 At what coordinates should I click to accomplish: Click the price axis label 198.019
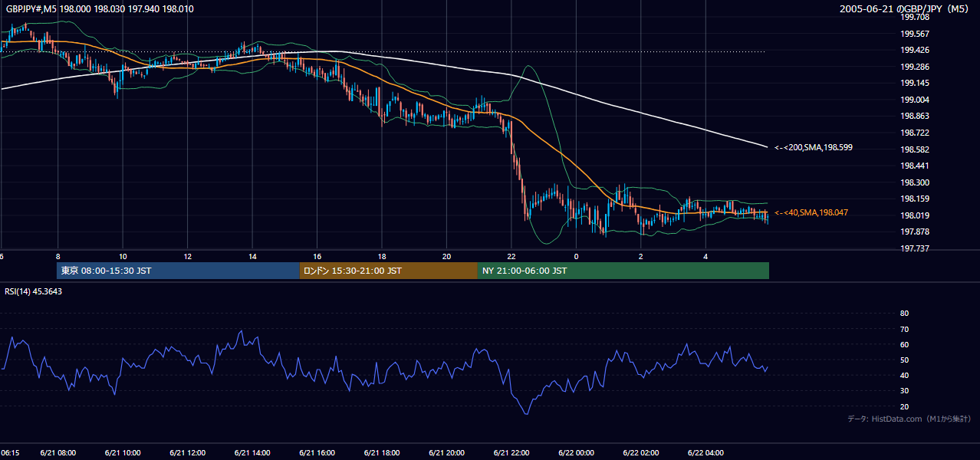(914, 215)
